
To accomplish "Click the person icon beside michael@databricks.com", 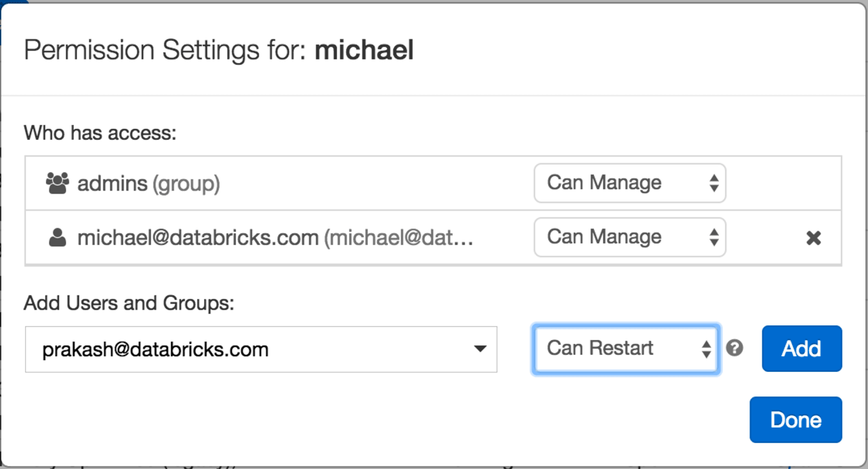I will click(58, 238).
